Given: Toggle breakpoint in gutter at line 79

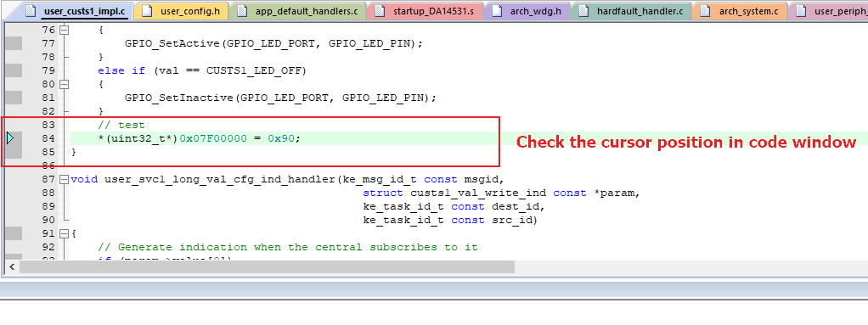Looking at the screenshot, I should pyautogui.click(x=14, y=70).
